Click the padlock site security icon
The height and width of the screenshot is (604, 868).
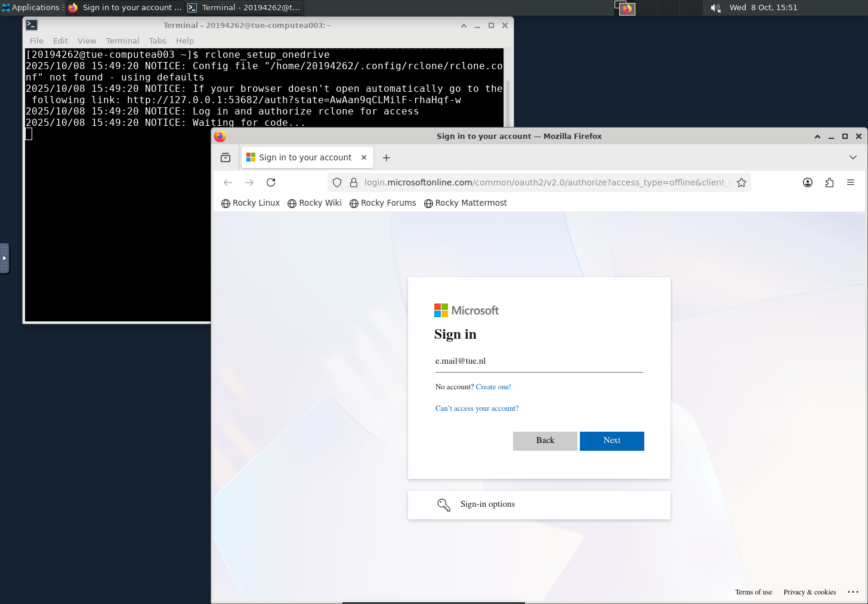(x=353, y=182)
